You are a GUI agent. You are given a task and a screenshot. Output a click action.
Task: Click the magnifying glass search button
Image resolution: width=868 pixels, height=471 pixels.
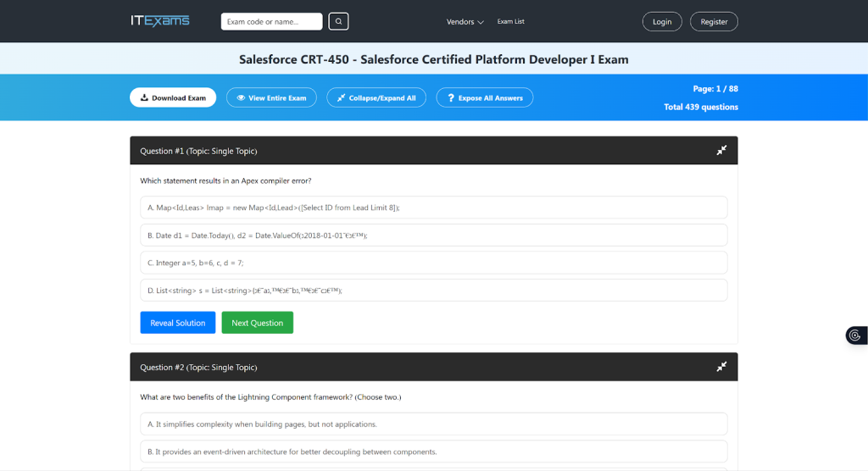[x=338, y=21]
